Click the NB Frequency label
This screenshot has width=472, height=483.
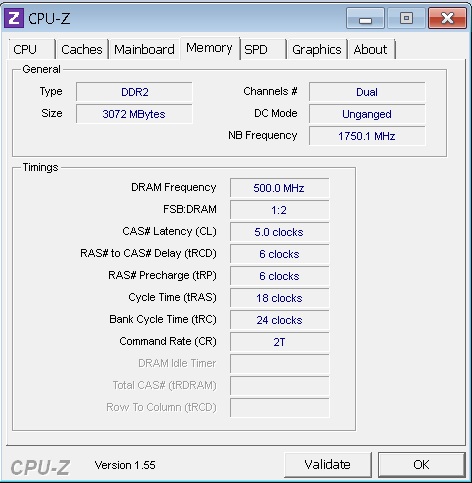[263, 135]
